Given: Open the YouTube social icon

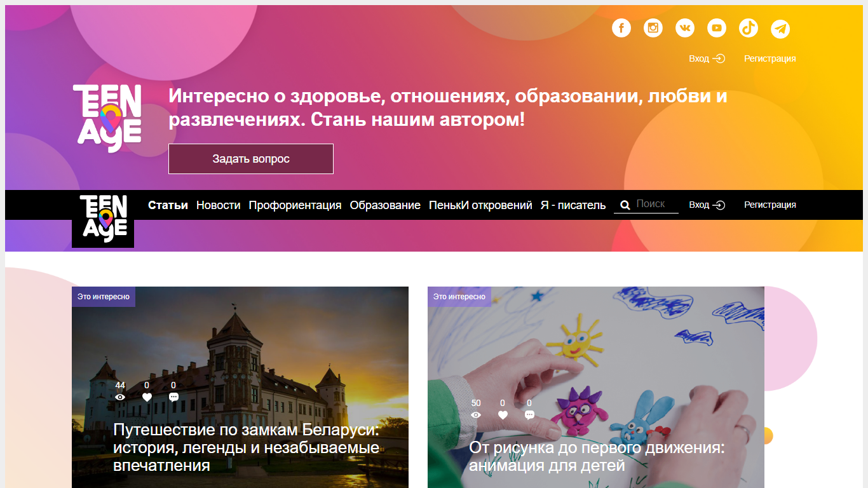Looking at the screenshot, I should (x=717, y=28).
